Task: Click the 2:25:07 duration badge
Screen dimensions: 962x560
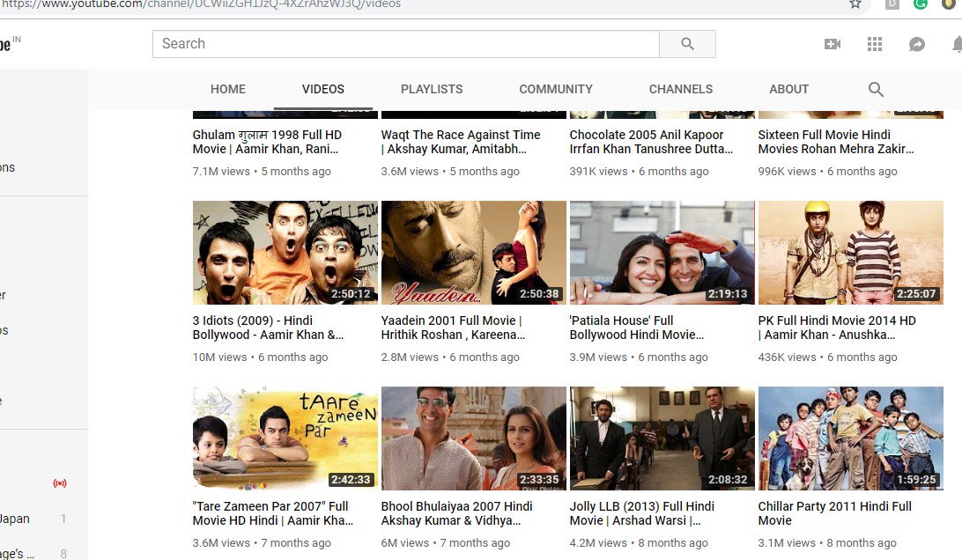Action: coord(916,294)
